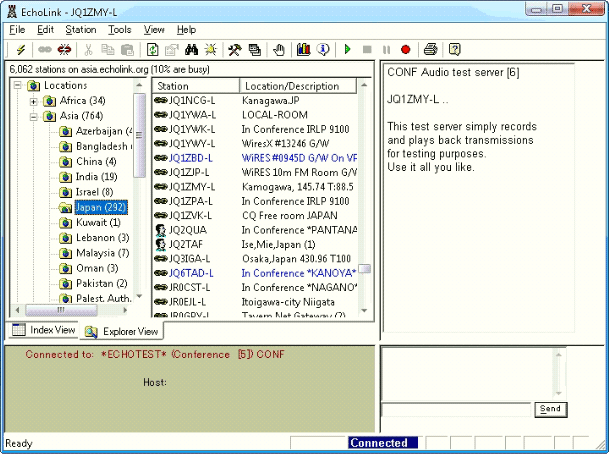Click the Cut scissors icon
The height and width of the screenshot is (454, 609).
89,50
